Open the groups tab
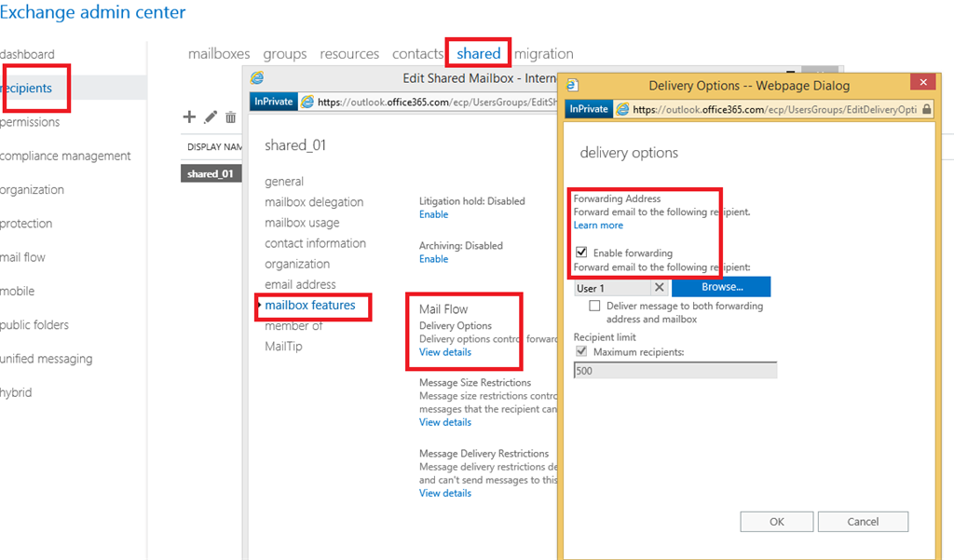Viewport: 954px width, 560px height. click(x=284, y=53)
